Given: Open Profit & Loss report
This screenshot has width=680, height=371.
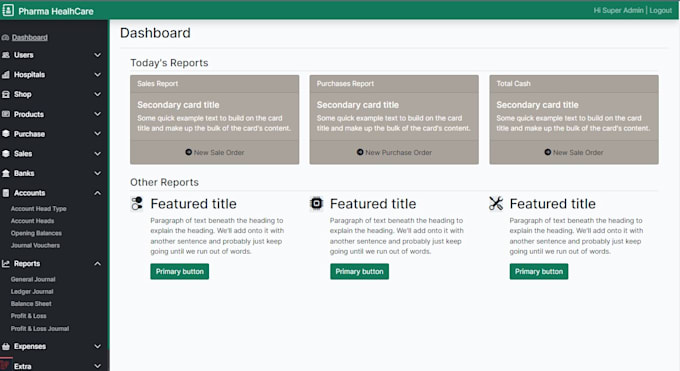Looking at the screenshot, I should tap(29, 316).
